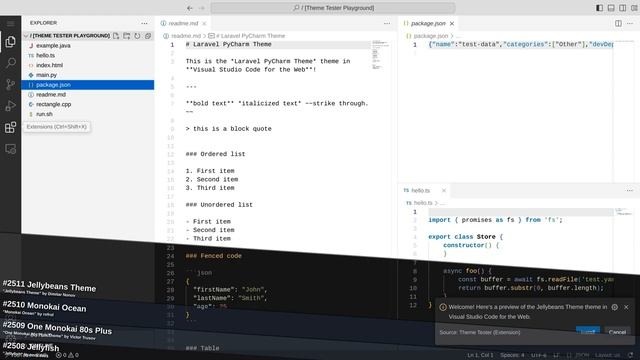Image resolution: width=640 pixels, height=360 pixels.
Task: Open readme.md in the Explorer tree
Action: tap(51, 95)
